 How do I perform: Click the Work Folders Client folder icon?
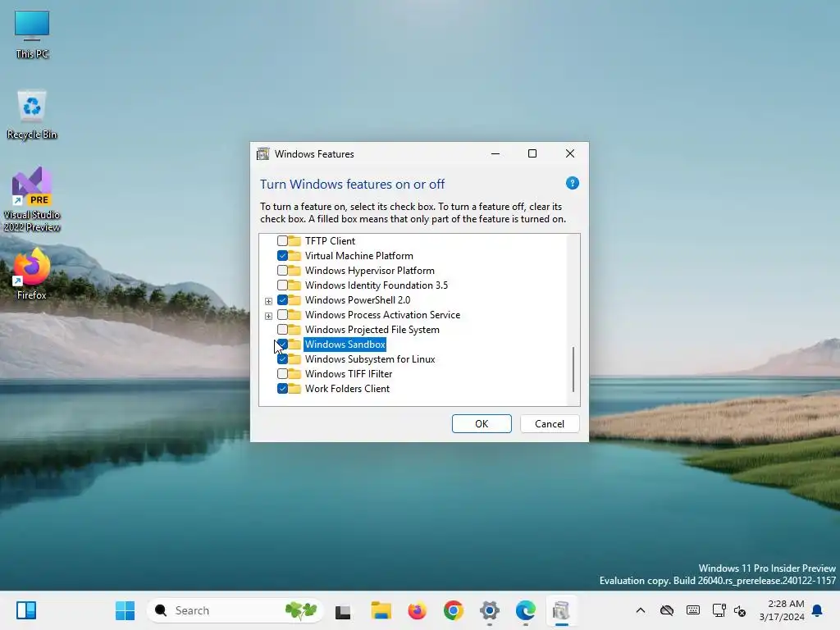click(x=294, y=389)
